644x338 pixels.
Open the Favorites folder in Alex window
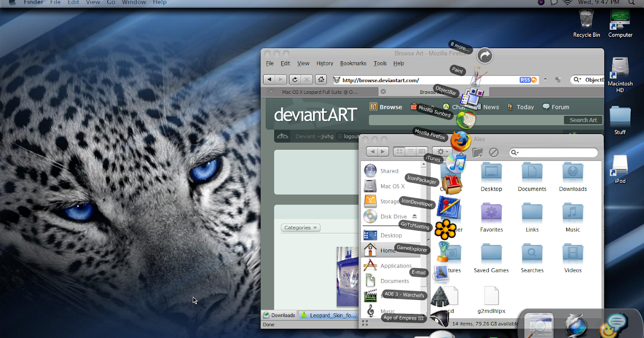[491, 218]
